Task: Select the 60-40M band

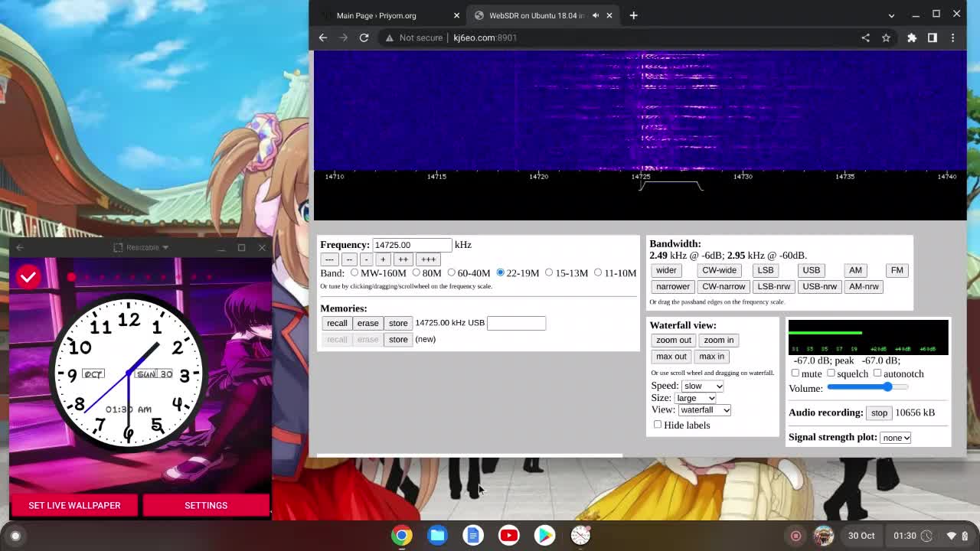Action: click(452, 272)
